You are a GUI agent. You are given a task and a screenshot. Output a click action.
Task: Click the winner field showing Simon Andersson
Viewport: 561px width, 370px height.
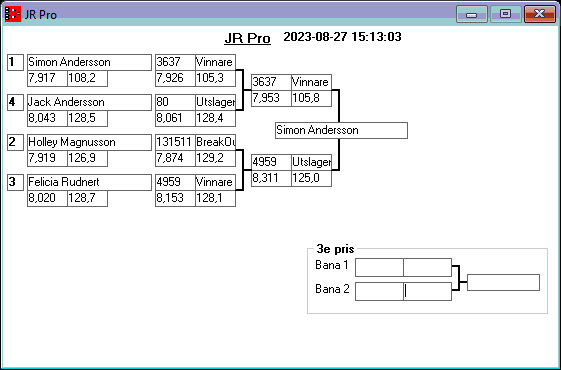click(x=341, y=130)
